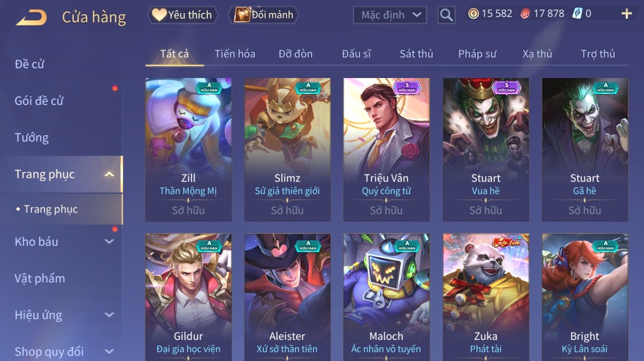Expand the Kho báu sidebar section
Screen dimensions: 644x361
[109, 242]
